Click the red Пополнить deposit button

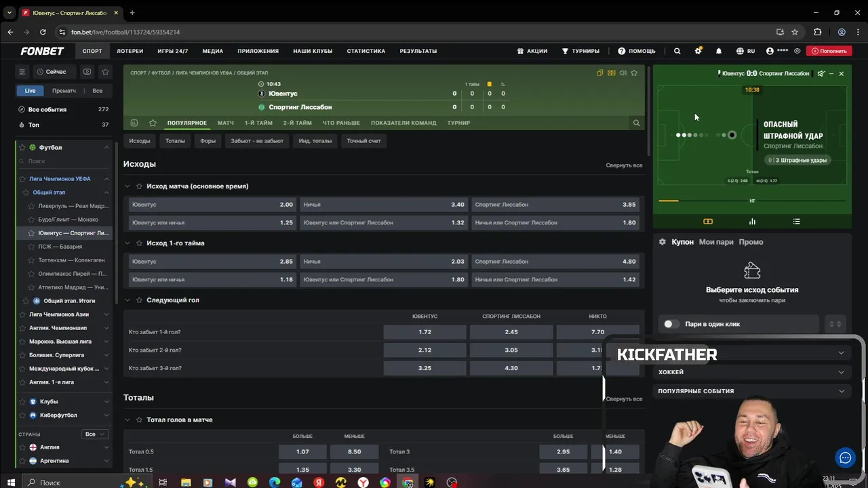coord(829,51)
